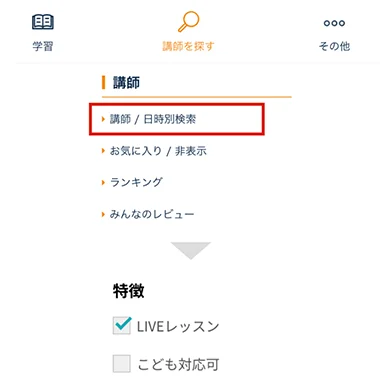Viewport: 380px width, 385px height.
Task: Open 講師 / 日時別検索 link
Action: pos(153,119)
